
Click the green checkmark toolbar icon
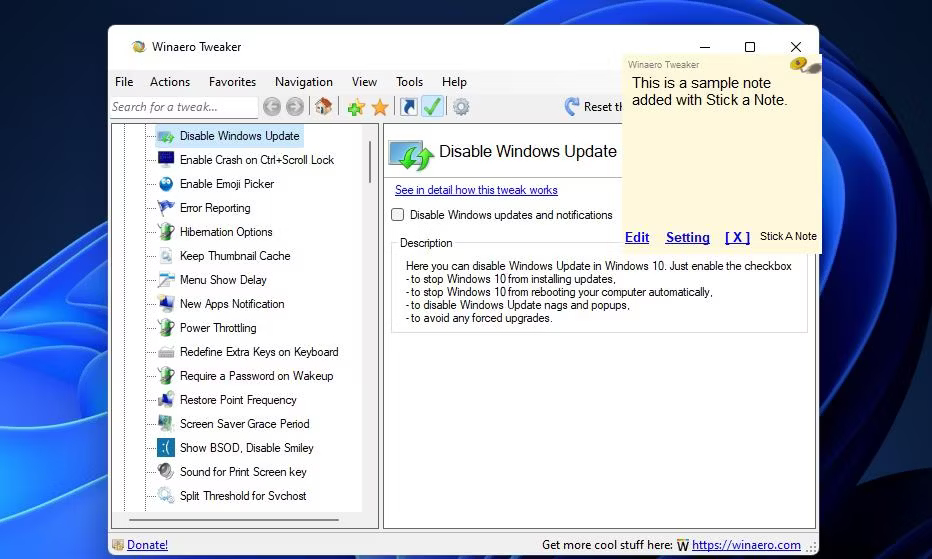(432, 107)
